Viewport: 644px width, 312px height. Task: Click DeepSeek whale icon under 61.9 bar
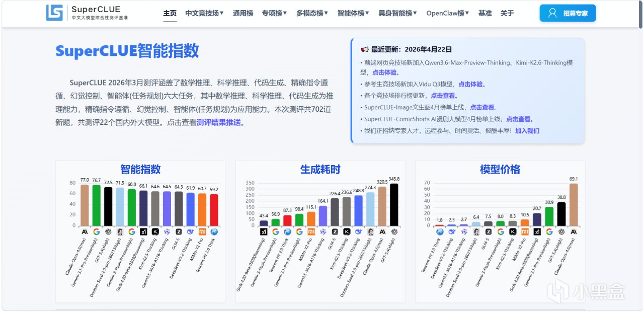pyautogui.click(x=190, y=231)
